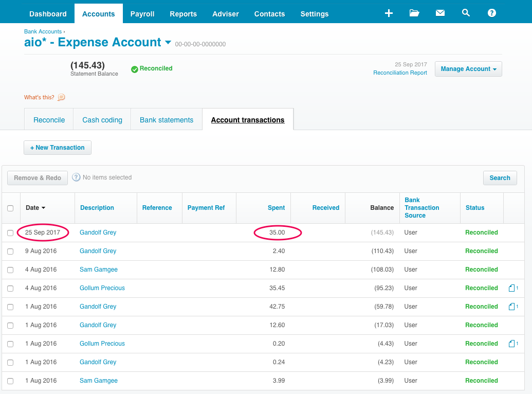Open the Manage Account dropdown
The height and width of the screenshot is (394, 532).
click(x=468, y=68)
